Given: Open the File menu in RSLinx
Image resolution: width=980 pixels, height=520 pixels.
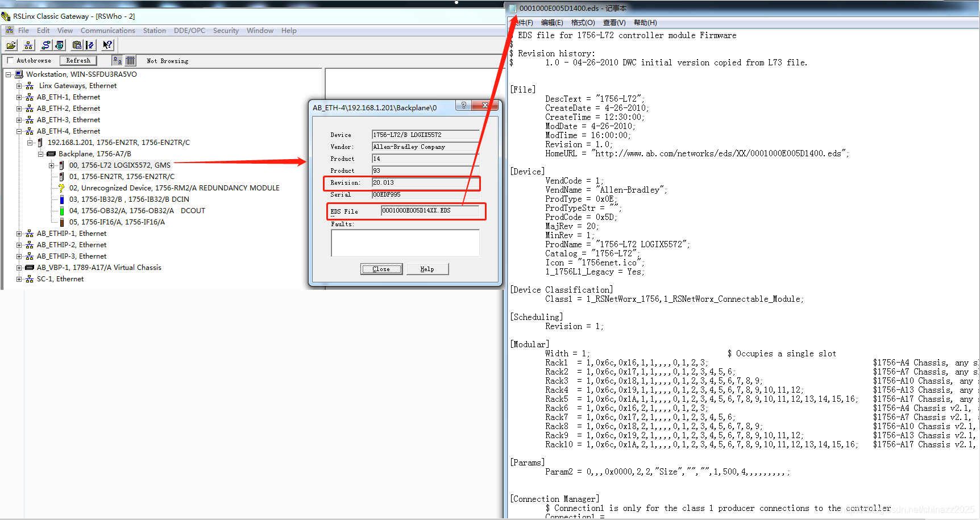Looking at the screenshot, I should coord(23,31).
